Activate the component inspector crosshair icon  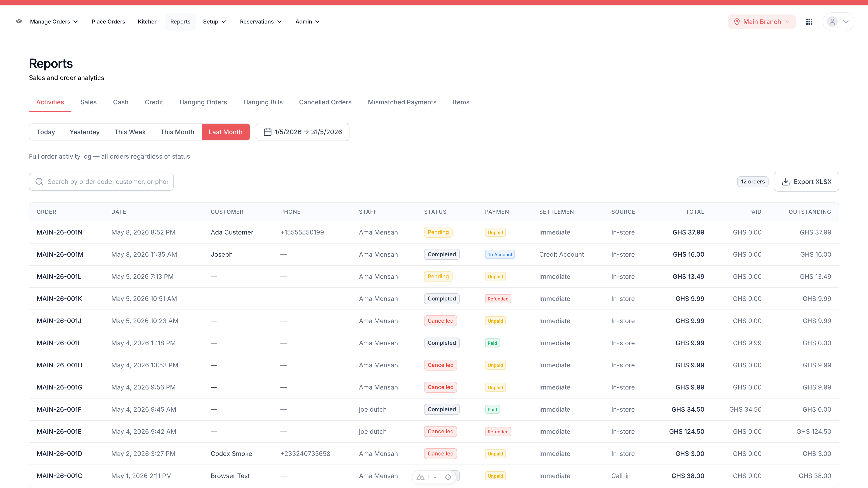point(448,477)
